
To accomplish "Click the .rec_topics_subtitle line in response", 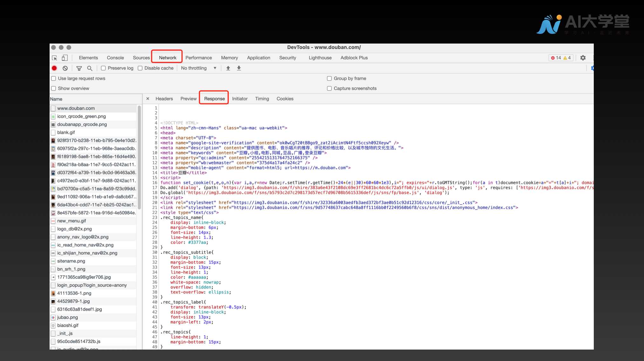I will 187,252.
